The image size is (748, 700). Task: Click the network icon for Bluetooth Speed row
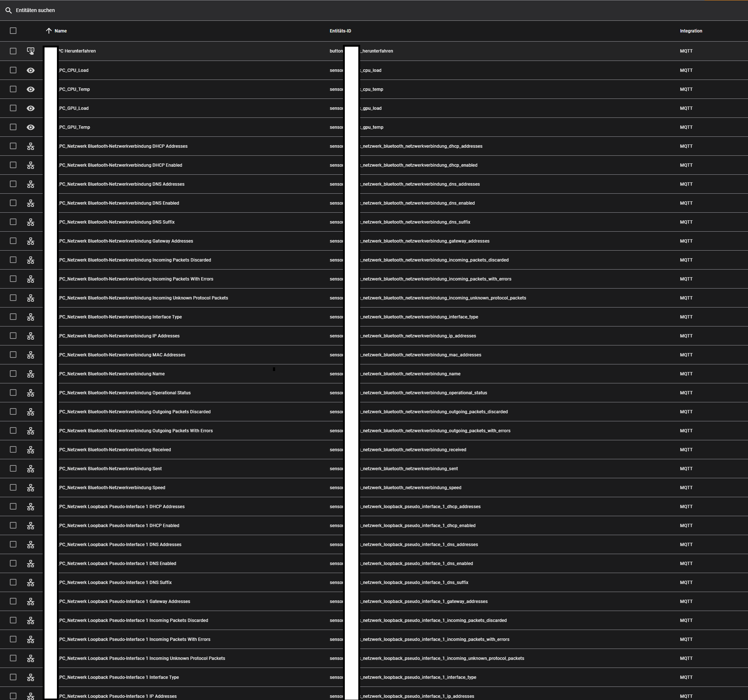31,488
